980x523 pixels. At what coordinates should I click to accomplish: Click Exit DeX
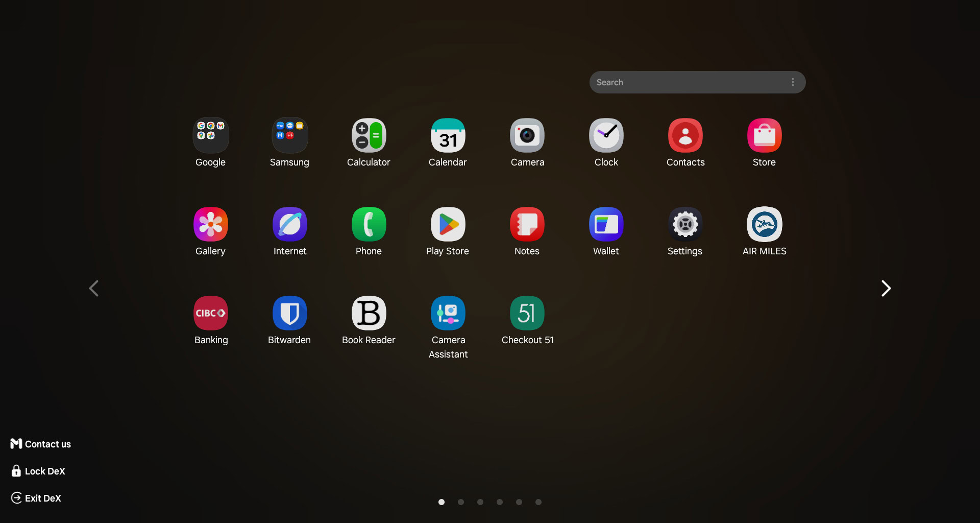pos(36,498)
